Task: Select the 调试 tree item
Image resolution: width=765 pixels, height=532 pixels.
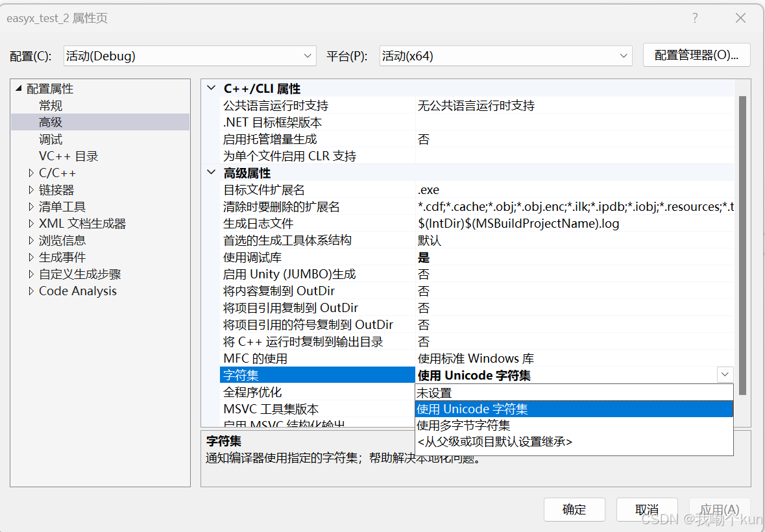Action: 51,139
